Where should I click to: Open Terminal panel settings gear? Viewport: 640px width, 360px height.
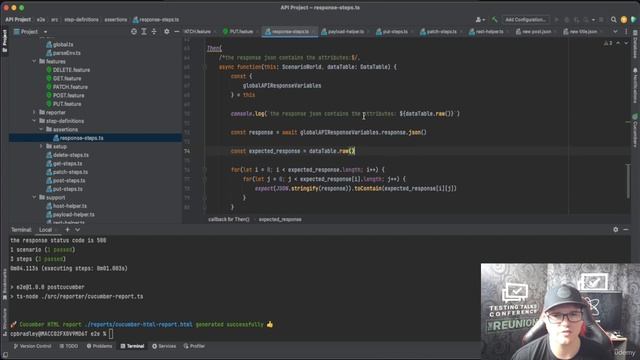(616, 230)
